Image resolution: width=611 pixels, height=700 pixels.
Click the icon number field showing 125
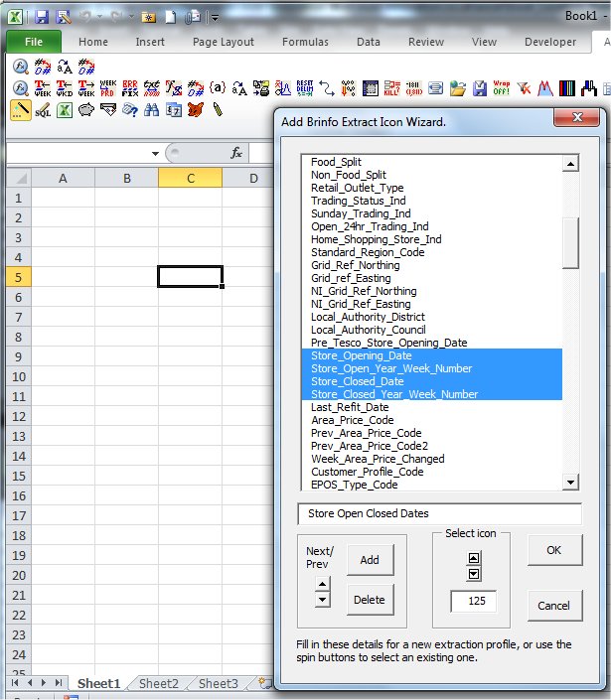[474, 601]
